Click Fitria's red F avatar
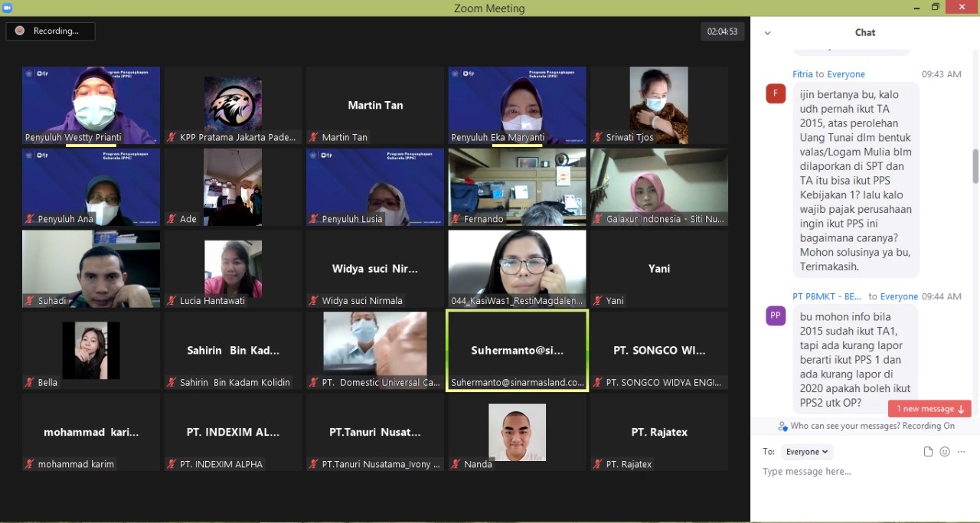Screen dimensions: 980x523 tap(776, 93)
